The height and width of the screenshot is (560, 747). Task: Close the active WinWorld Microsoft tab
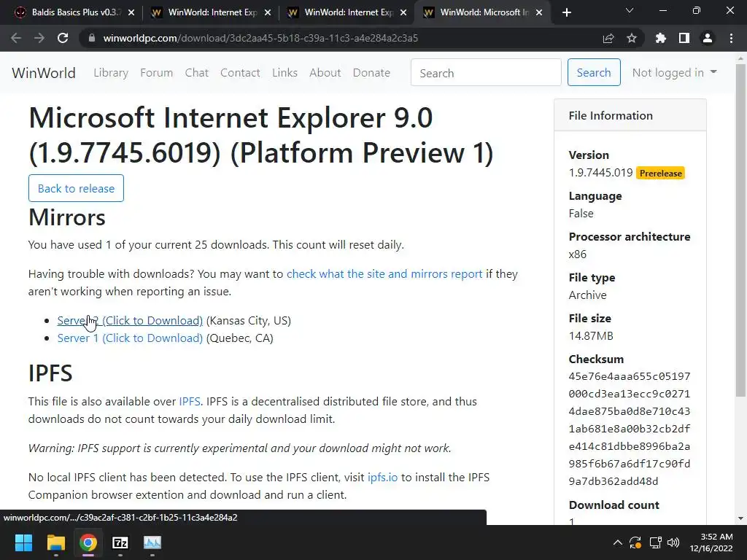(539, 12)
